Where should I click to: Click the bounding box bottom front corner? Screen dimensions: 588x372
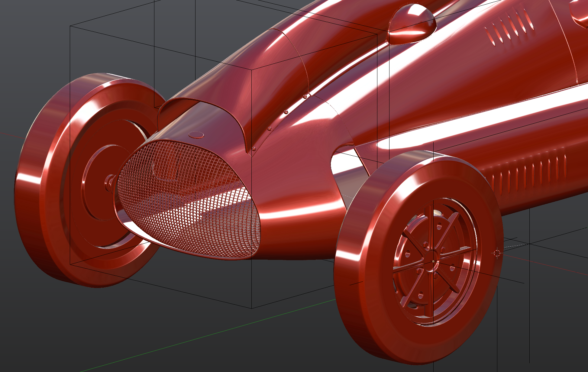point(252,308)
